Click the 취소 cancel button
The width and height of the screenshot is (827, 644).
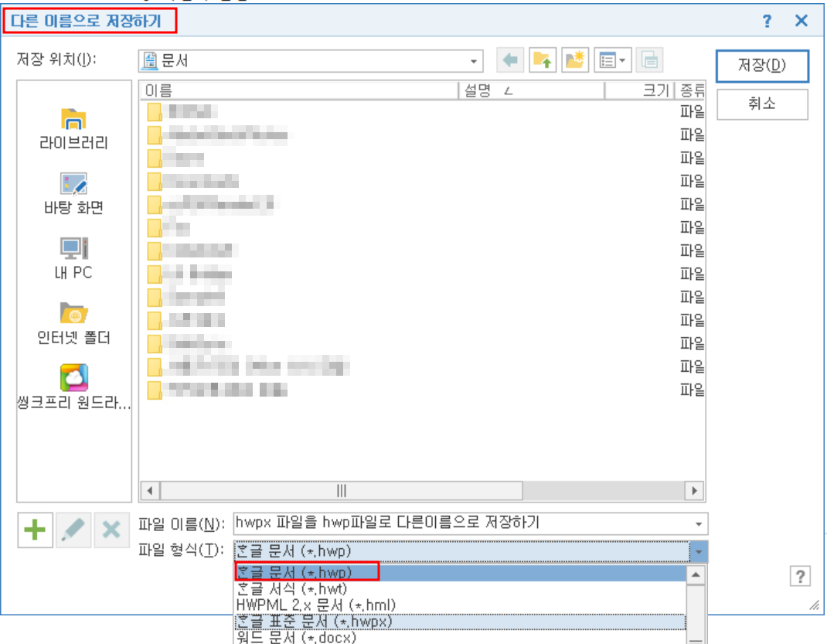click(x=763, y=104)
